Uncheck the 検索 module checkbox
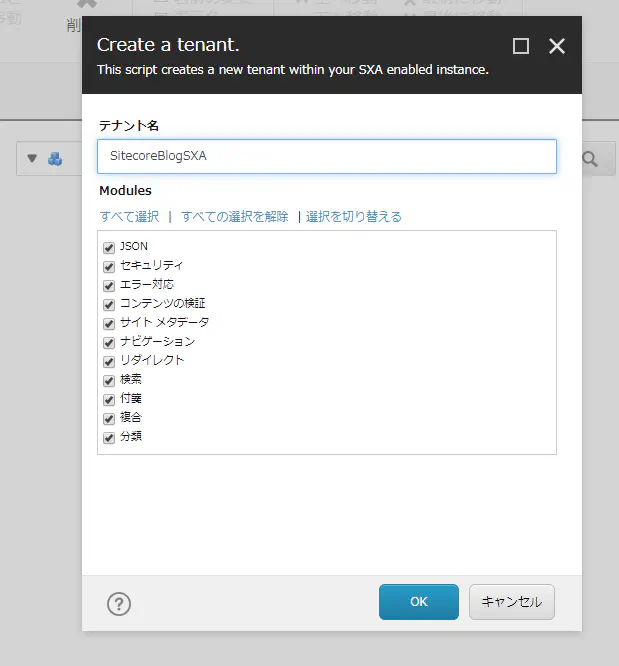Image resolution: width=619 pixels, height=666 pixels. (109, 381)
